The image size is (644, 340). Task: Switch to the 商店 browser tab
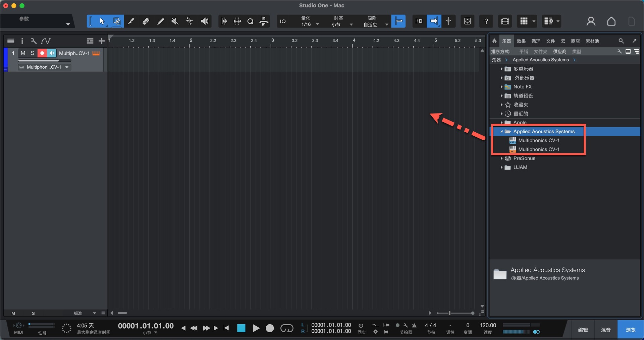pyautogui.click(x=576, y=41)
